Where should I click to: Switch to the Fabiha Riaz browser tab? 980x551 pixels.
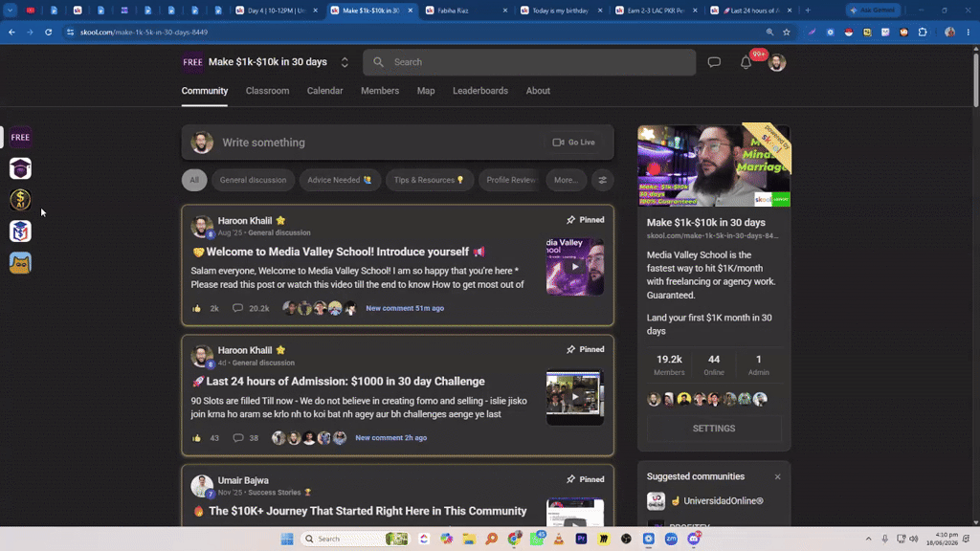click(x=466, y=10)
